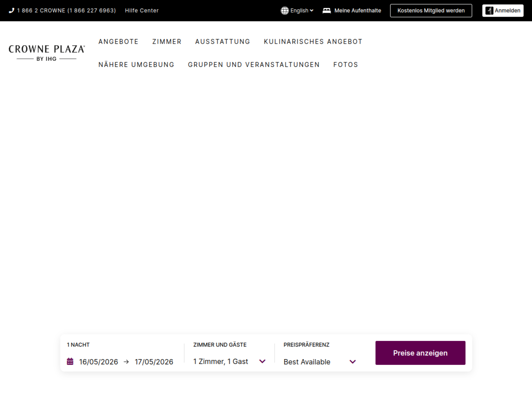Image resolution: width=532 pixels, height=399 pixels.
Task: Click the chevron beside Best Available
Action: point(353,362)
